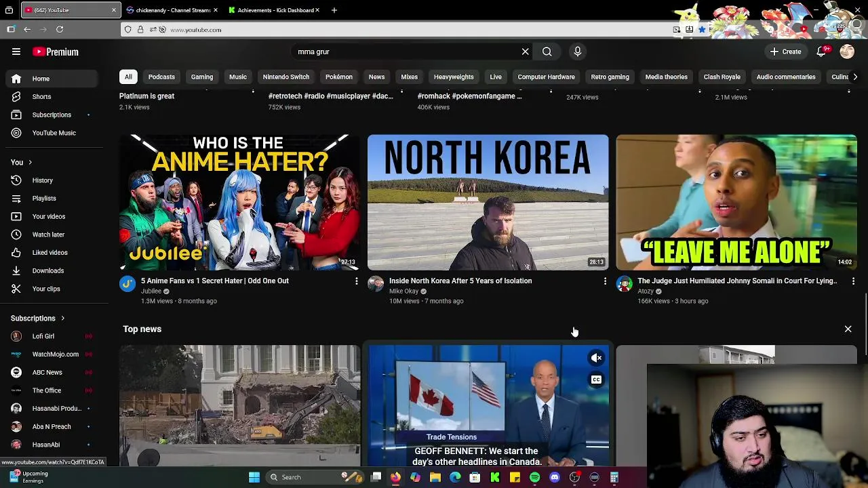Open the Windows taskbar Search box
This screenshot has width=868, height=488.
[315, 477]
